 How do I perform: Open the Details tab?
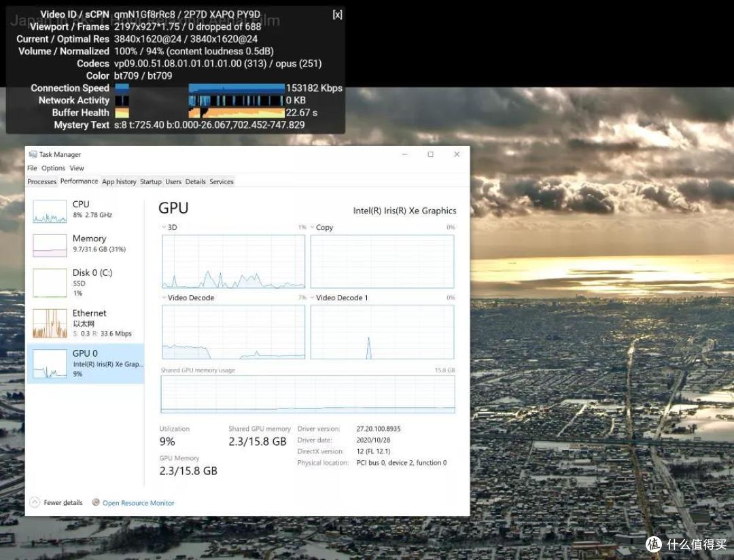click(x=195, y=181)
